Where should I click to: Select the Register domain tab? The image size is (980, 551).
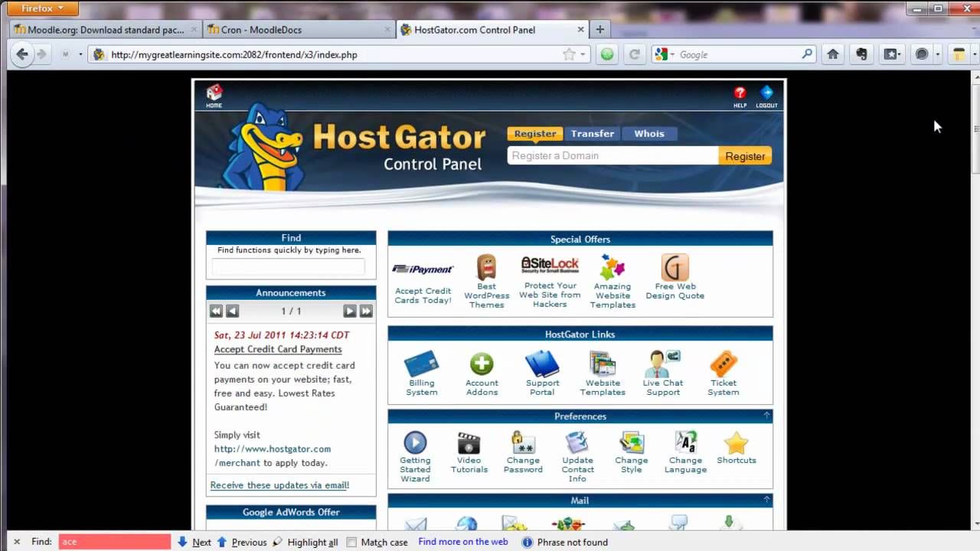[535, 133]
